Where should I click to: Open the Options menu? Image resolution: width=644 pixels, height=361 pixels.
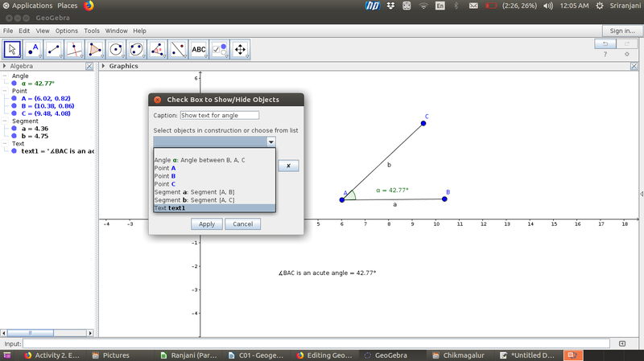click(x=66, y=31)
